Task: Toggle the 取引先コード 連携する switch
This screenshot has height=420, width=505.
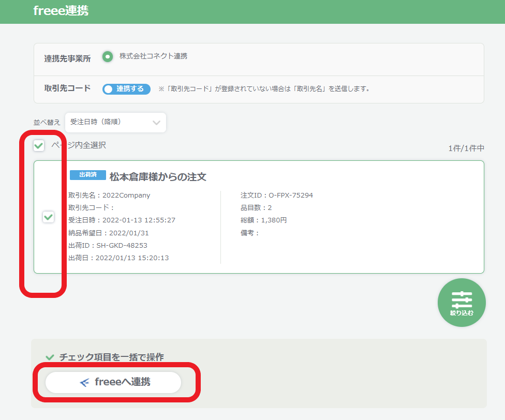Action: [126, 89]
